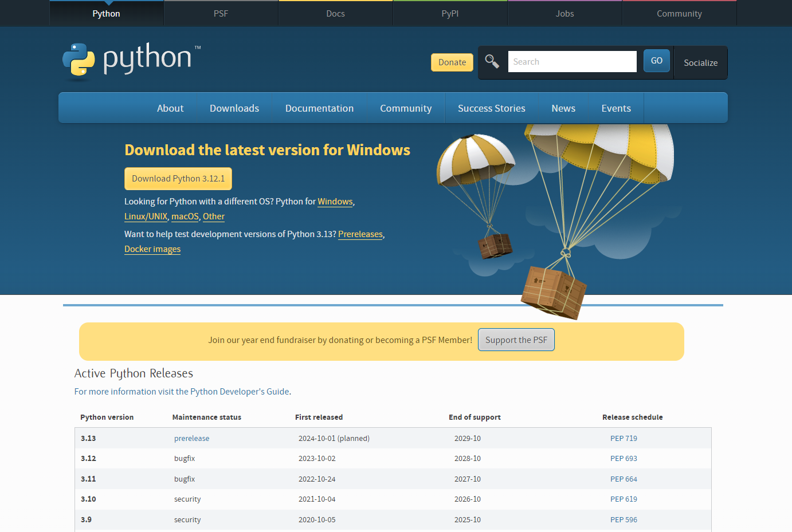Screen dimensions: 792x532
Task: Go to the PyPI top tab
Action: point(450,13)
